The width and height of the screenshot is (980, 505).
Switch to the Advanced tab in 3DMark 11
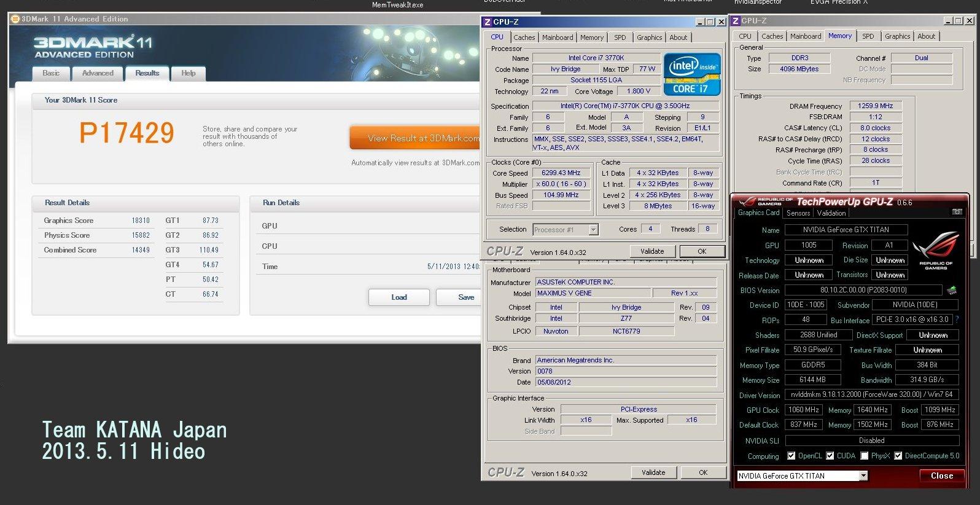click(x=98, y=73)
